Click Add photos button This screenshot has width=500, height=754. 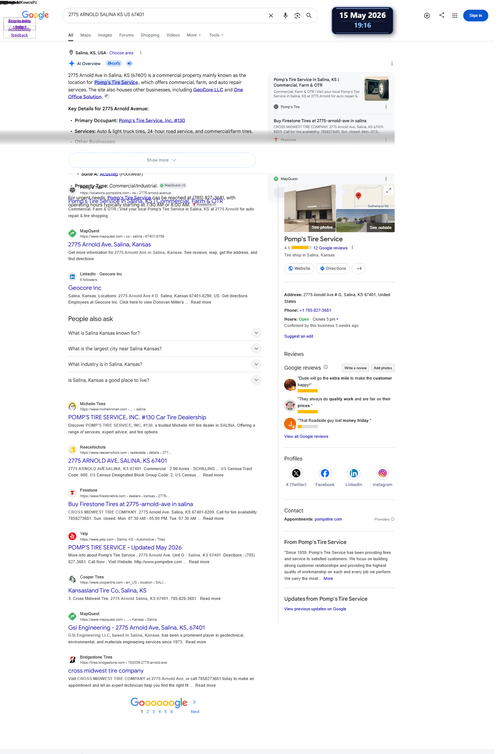tap(383, 368)
